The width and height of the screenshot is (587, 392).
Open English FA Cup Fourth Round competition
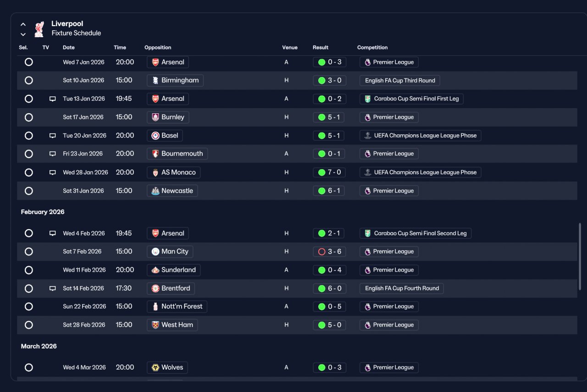pos(402,288)
